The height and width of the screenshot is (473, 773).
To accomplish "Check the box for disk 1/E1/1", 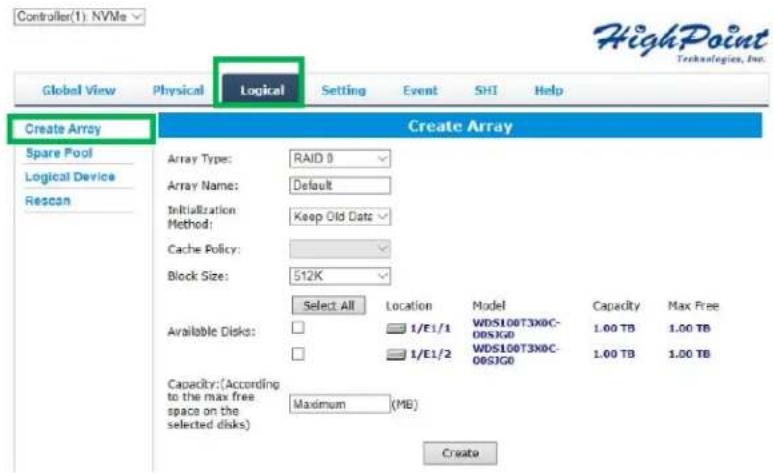I will [298, 327].
